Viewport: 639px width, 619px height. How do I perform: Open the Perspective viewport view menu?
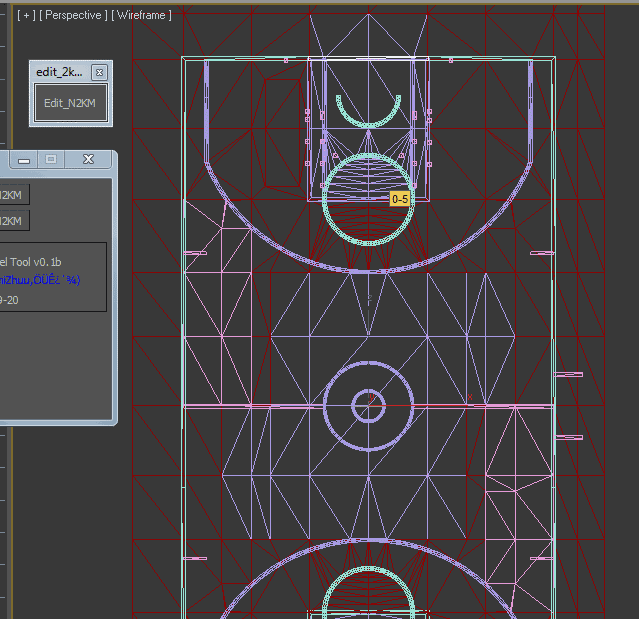pyautogui.click(x=73, y=15)
